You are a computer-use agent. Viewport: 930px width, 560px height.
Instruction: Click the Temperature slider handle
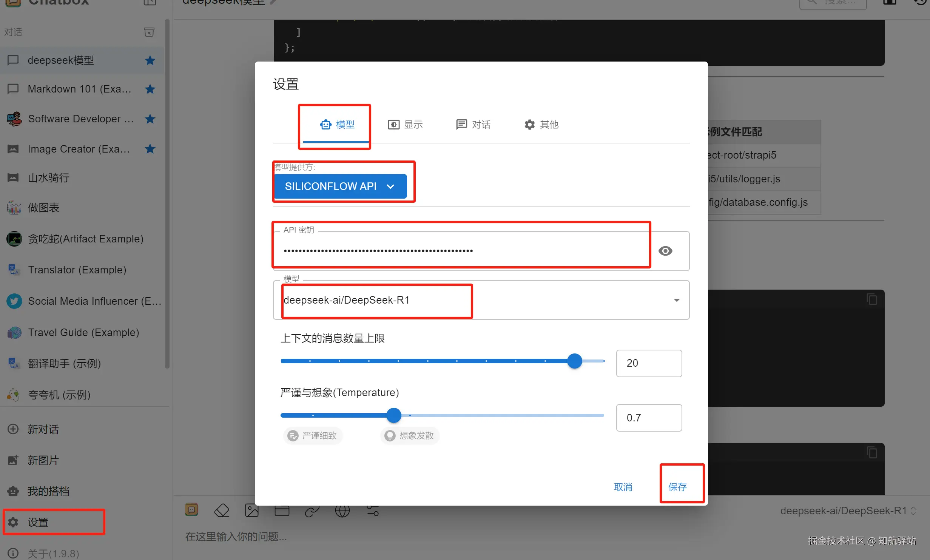394,415
